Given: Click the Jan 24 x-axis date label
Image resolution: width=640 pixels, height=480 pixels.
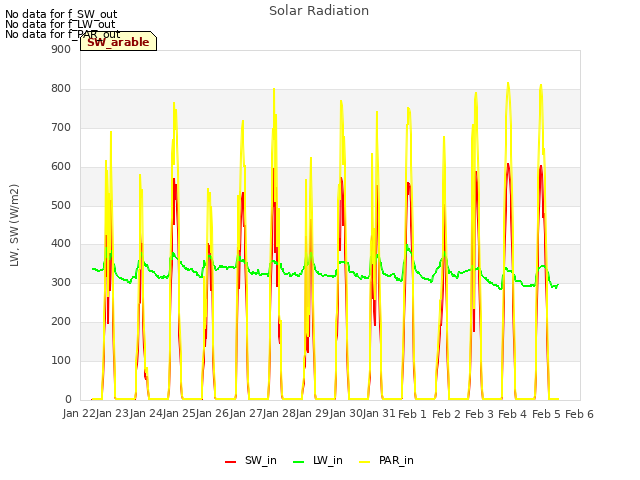Looking at the screenshot, I should (146, 413).
